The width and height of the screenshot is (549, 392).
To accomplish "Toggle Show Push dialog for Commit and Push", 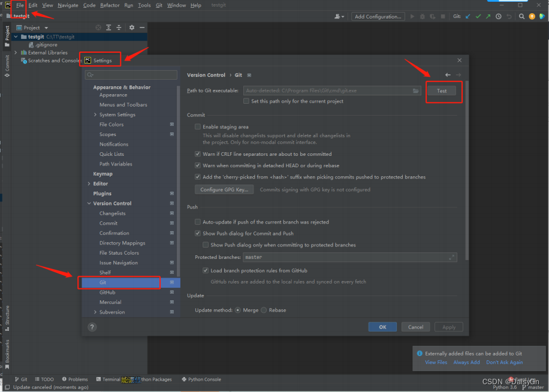I will [198, 233].
